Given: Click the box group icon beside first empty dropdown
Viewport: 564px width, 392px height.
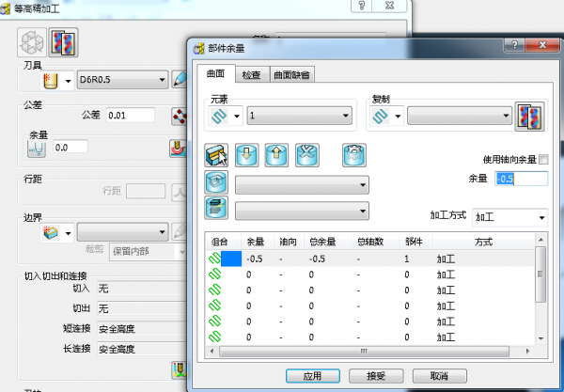Looking at the screenshot, I should point(216,182).
